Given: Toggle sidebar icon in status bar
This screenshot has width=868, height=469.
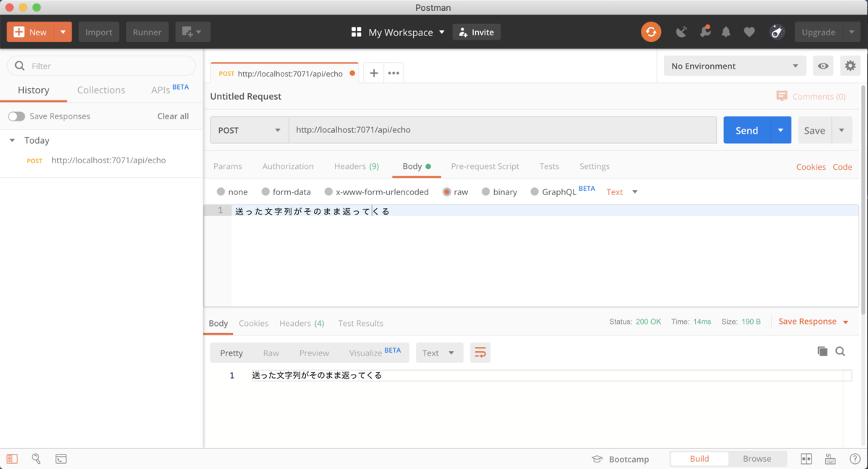Looking at the screenshot, I should (12, 459).
